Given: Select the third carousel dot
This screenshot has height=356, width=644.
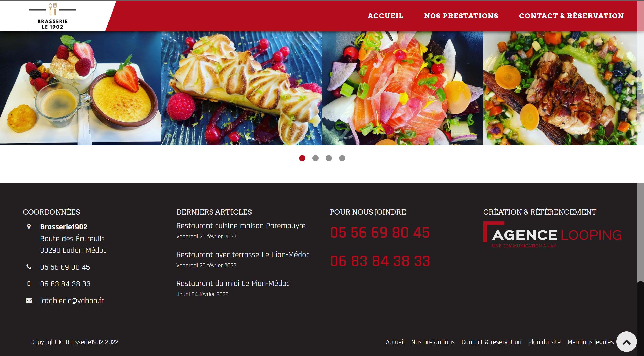Looking at the screenshot, I should [x=329, y=158].
